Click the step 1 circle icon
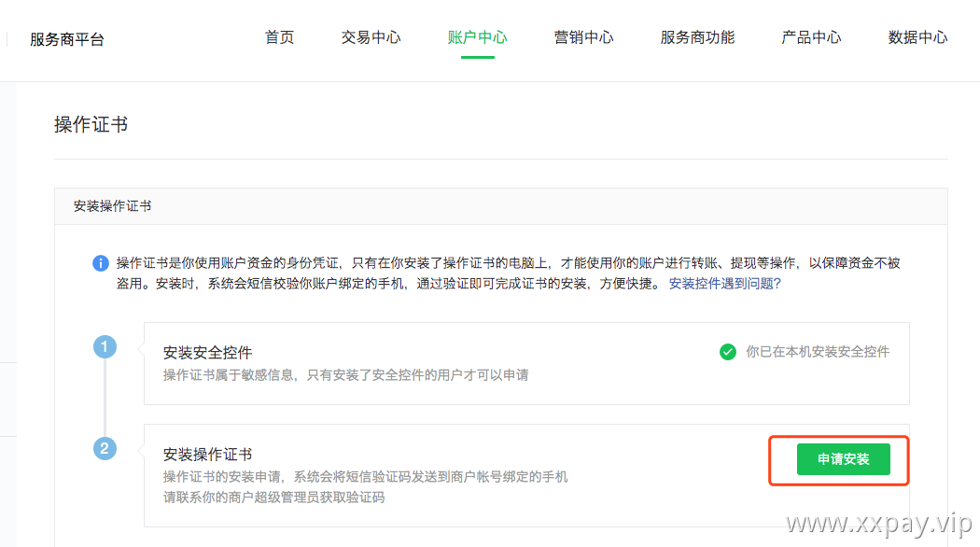This screenshot has width=980, height=547. 105,347
